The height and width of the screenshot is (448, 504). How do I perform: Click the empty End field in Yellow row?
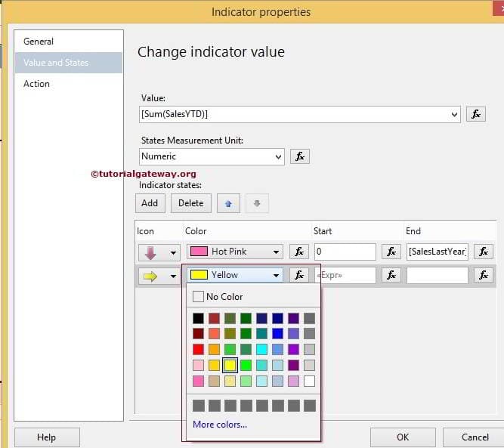(438, 275)
